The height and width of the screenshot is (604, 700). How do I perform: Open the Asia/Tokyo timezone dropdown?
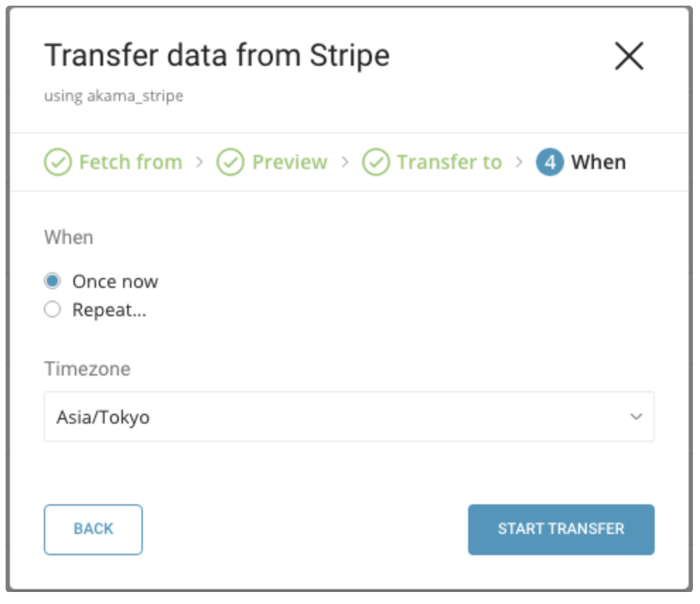[x=339, y=417]
